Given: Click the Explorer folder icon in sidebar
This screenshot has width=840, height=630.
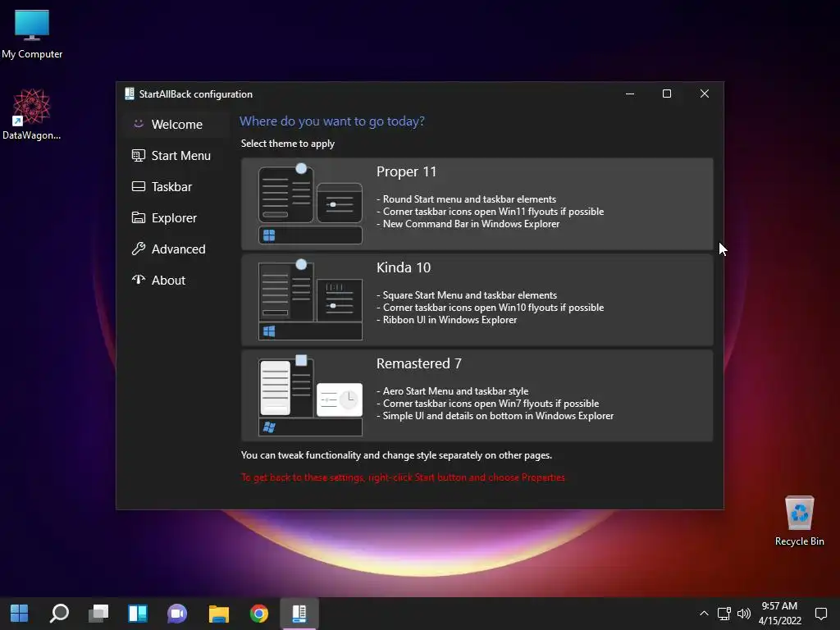Looking at the screenshot, I should tap(138, 217).
